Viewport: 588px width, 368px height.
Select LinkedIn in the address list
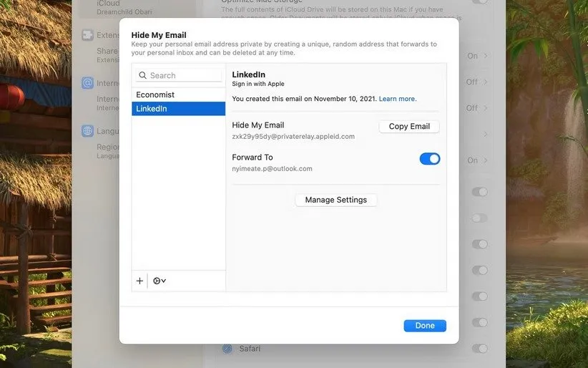point(178,109)
